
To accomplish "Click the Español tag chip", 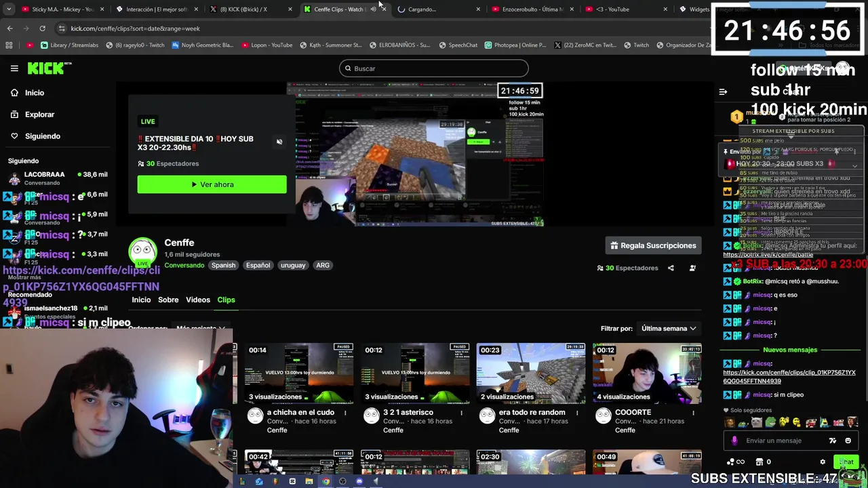I will pyautogui.click(x=258, y=265).
